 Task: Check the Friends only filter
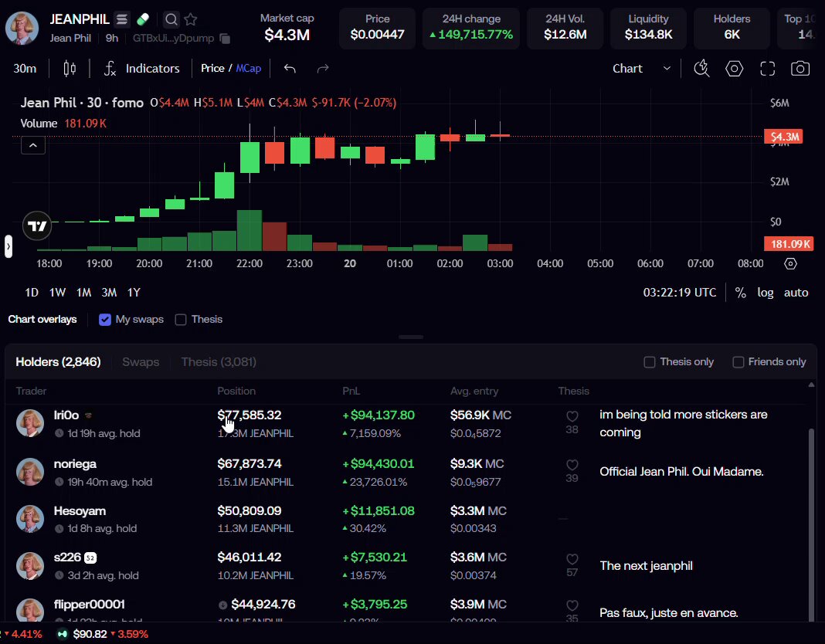pos(738,362)
